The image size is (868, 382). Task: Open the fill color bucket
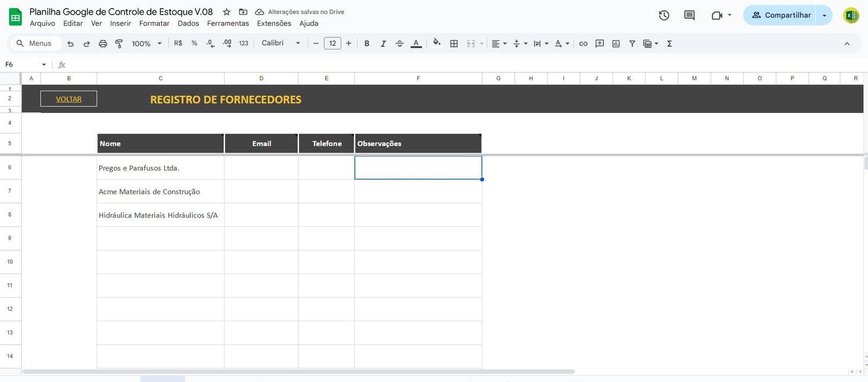[437, 43]
